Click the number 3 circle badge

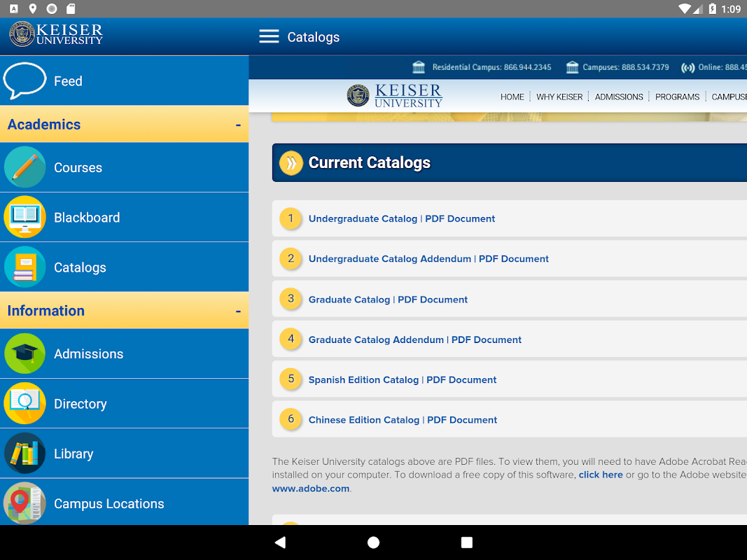(291, 299)
